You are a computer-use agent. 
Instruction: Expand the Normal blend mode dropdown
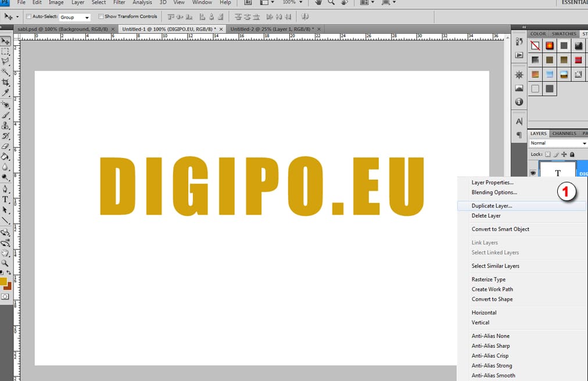point(558,143)
